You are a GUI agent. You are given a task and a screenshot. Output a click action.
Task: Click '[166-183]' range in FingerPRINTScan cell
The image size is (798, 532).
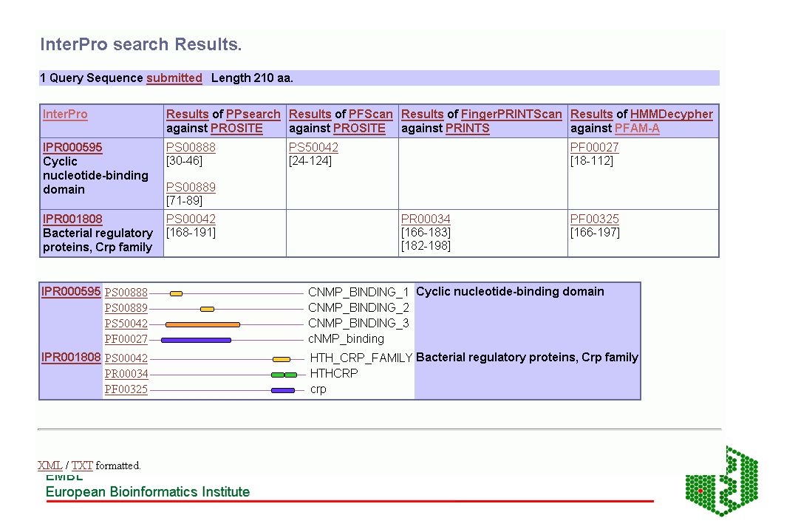tap(426, 233)
